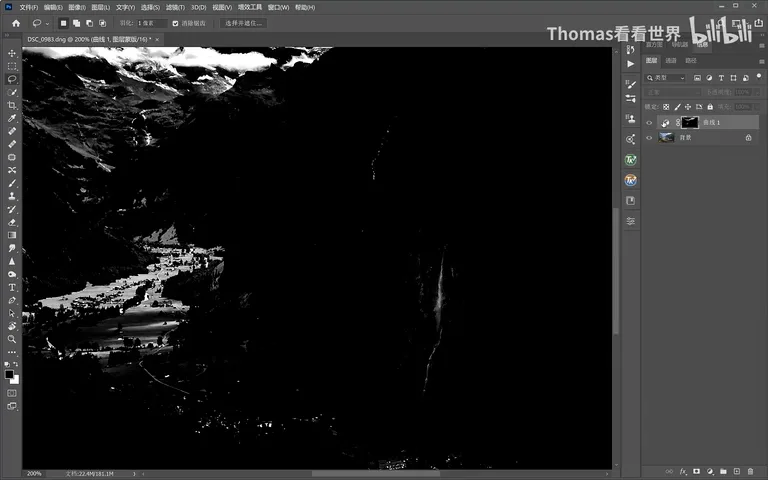The width and height of the screenshot is (768, 480).
Task: Filter layers by pixel layer type
Action: [x=697, y=78]
